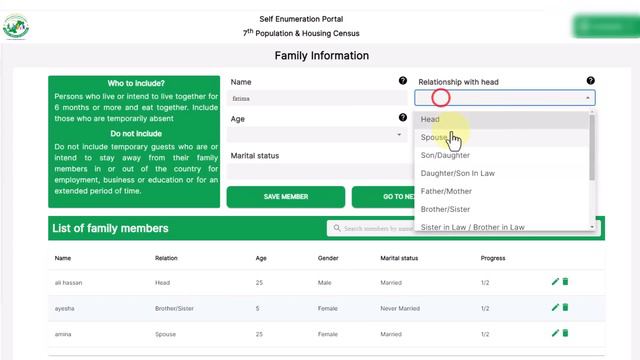Screen dimensions: 640x360
Task: Select Daughter/Son in Law option
Action: 502,173
